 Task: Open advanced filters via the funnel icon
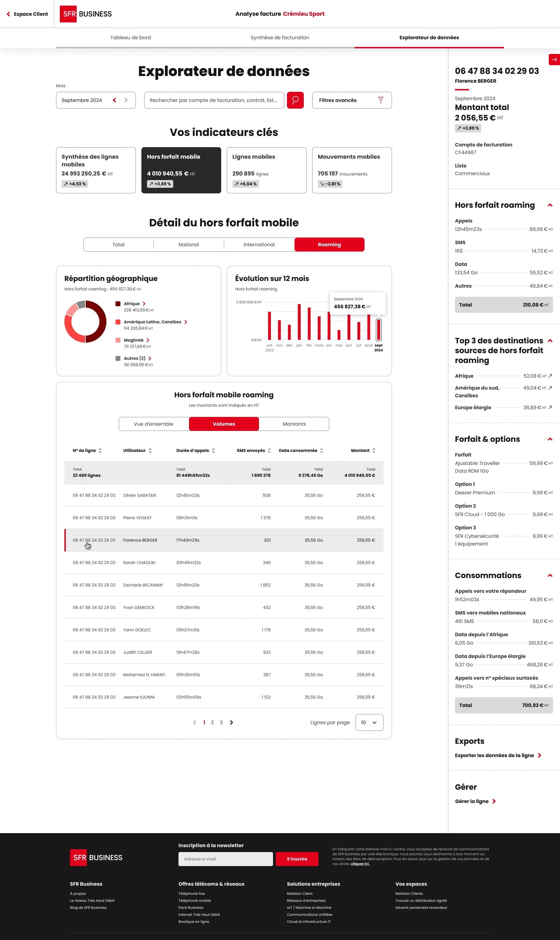pos(381,100)
